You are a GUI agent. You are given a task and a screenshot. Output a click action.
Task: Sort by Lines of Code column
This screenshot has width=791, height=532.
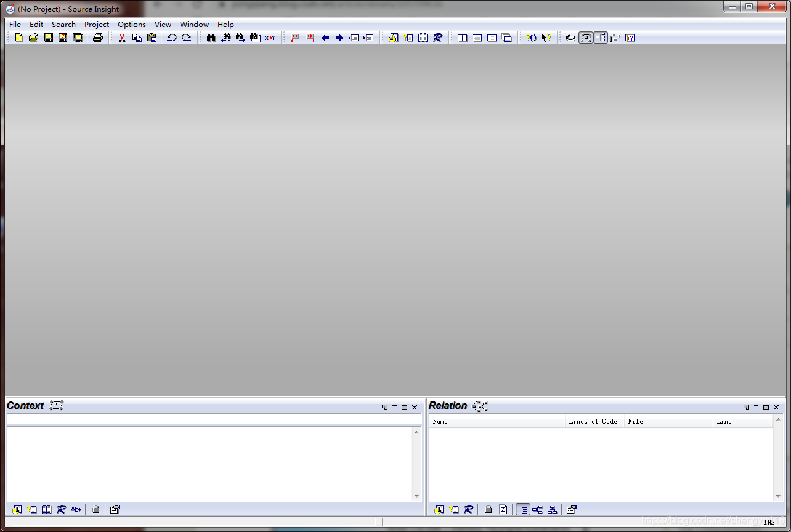(x=594, y=421)
